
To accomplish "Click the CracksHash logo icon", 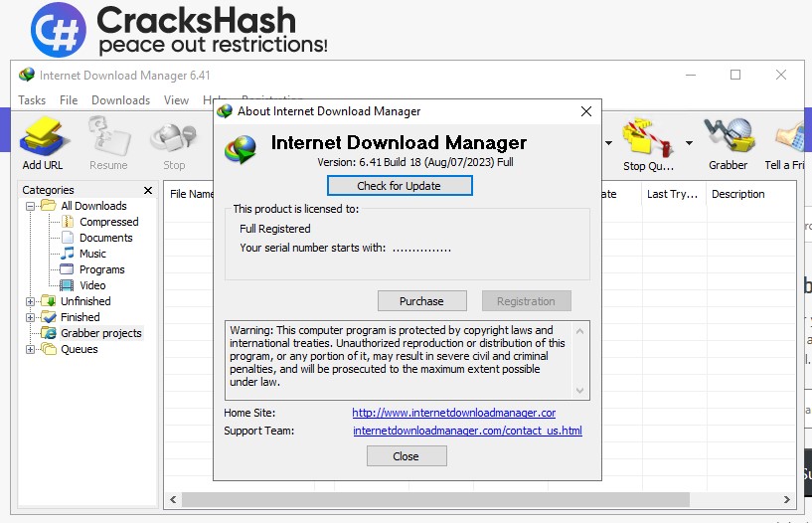I will 58,30.
